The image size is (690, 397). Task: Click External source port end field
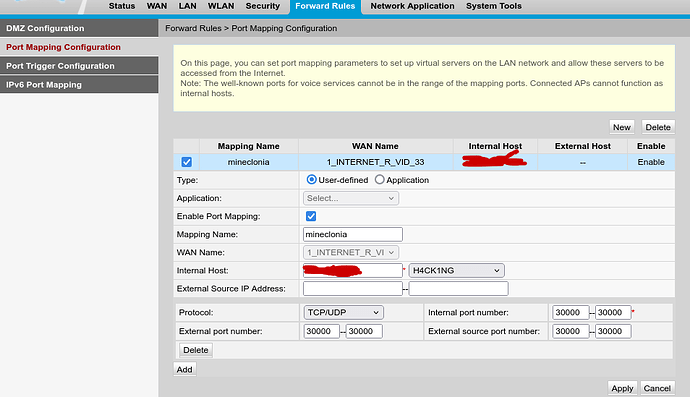point(613,331)
